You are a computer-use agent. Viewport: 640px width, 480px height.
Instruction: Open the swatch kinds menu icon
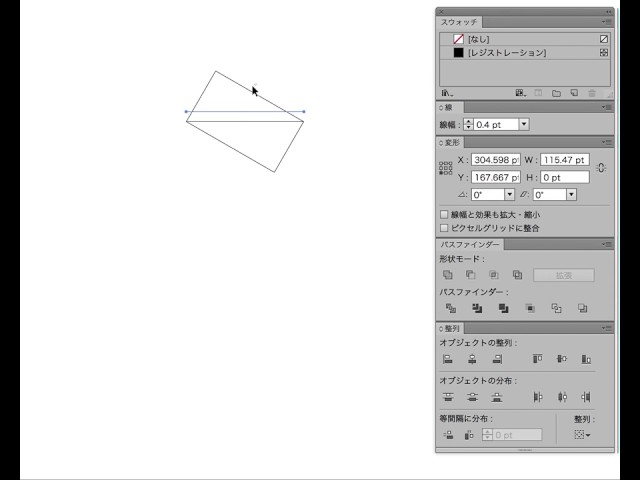[x=520, y=93]
